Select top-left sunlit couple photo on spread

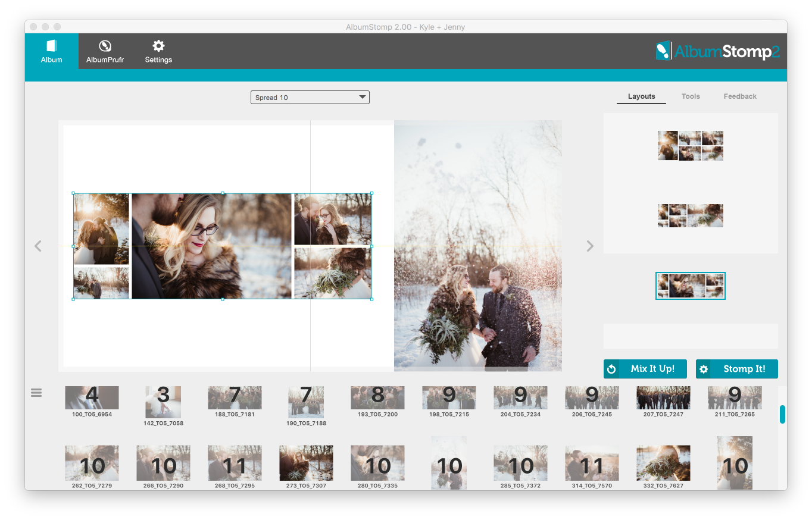tap(101, 229)
